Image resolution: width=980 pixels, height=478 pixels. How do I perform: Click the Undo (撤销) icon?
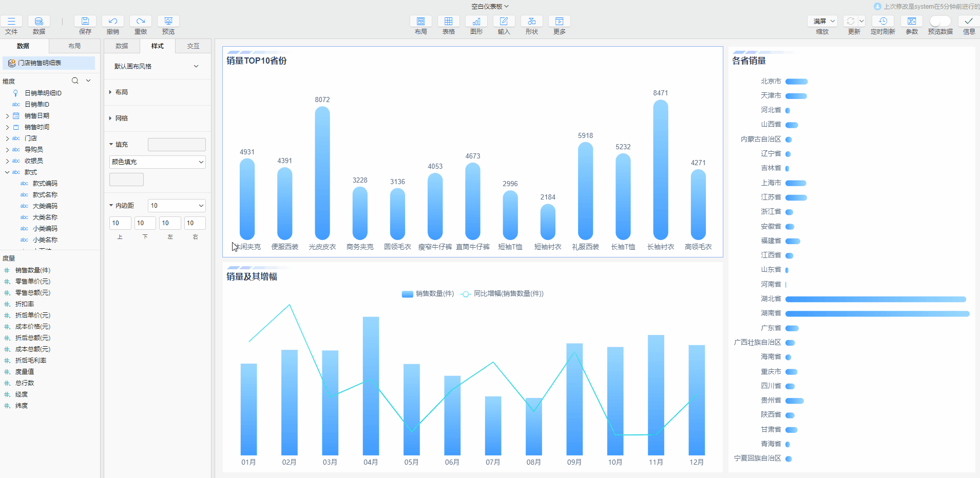[113, 22]
